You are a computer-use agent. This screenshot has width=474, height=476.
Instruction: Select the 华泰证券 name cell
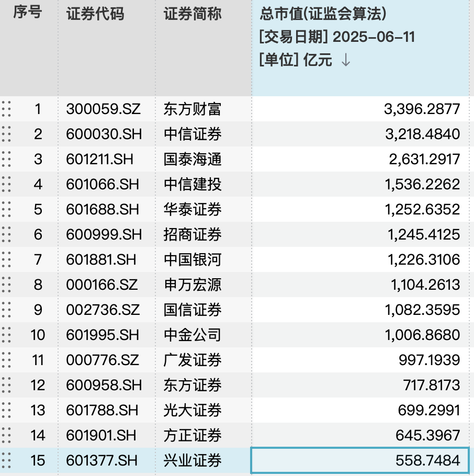coord(193,210)
